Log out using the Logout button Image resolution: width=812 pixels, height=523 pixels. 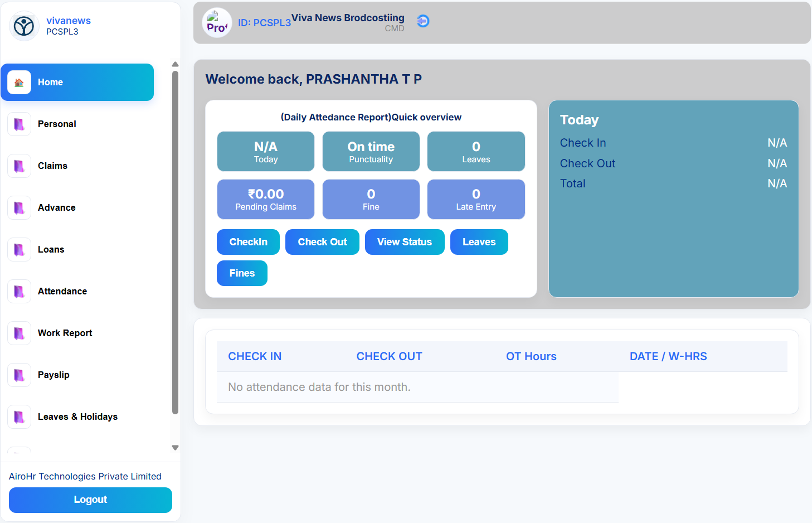(90, 500)
